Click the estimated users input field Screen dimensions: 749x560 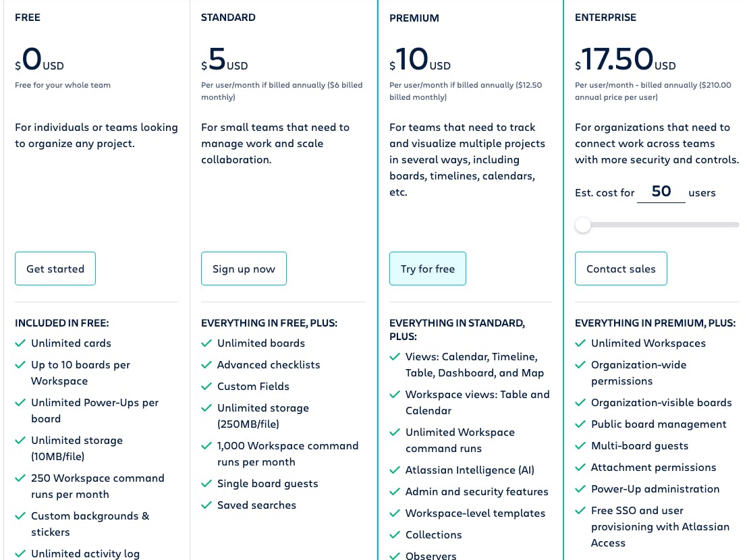coord(661,192)
